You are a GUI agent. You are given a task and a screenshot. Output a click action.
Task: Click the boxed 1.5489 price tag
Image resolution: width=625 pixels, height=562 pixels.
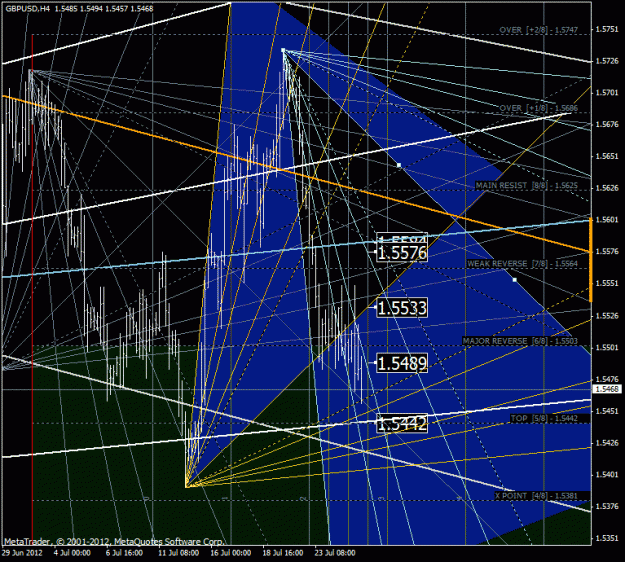tap(402, 364)
